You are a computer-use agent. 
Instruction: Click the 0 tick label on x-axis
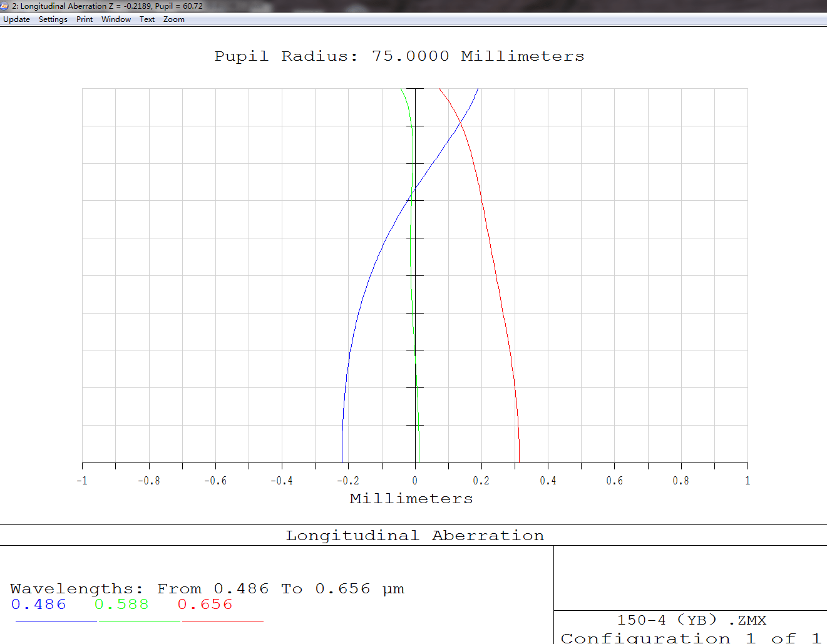[414, 481]
